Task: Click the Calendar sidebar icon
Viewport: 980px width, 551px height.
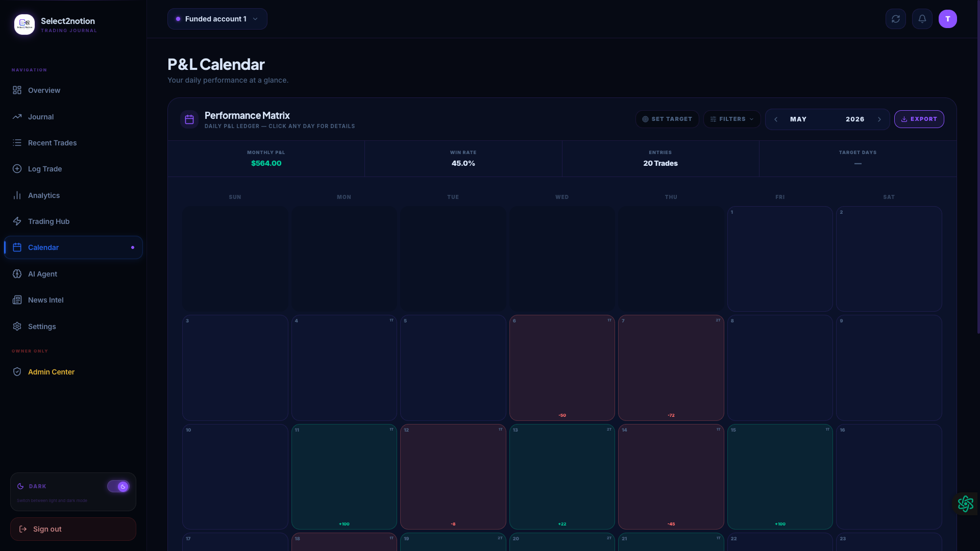Action: (x=17, y=247)
